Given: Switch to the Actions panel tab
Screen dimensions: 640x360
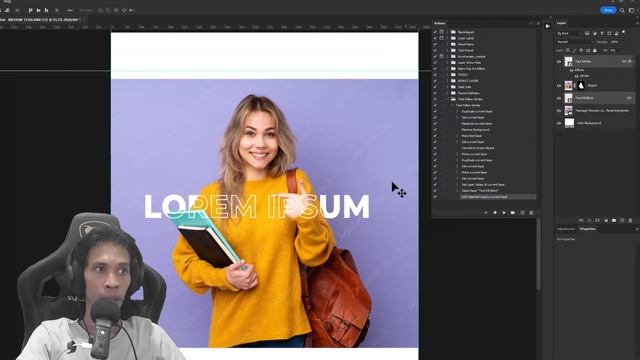Looking at the screenshot, I should pyautogui.click(x=440, y=23).
